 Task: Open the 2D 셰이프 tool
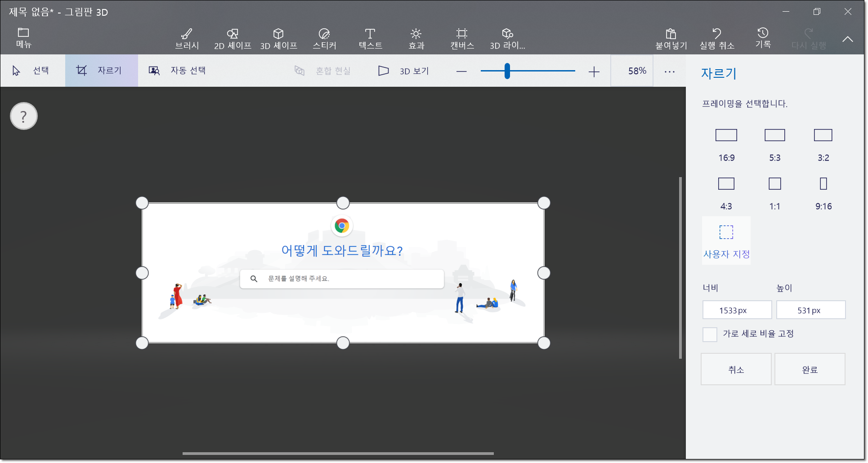[x=233, y=39]
